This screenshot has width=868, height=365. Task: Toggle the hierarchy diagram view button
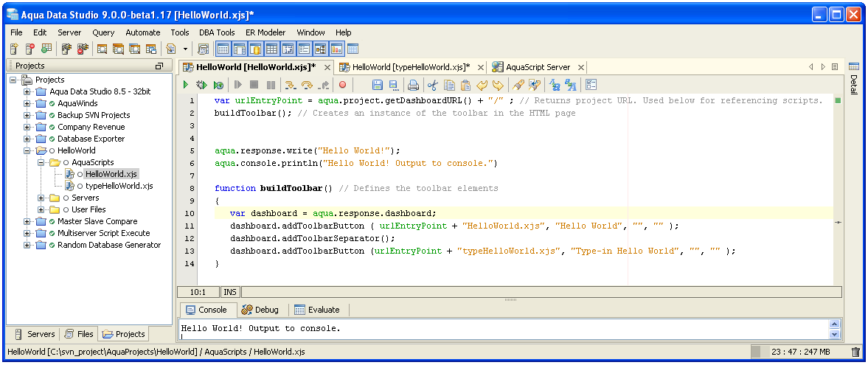pos(321,49)
